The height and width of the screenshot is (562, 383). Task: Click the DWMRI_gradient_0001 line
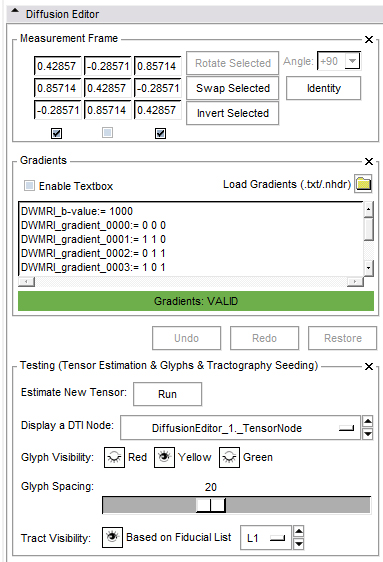(x=93, y=239)
